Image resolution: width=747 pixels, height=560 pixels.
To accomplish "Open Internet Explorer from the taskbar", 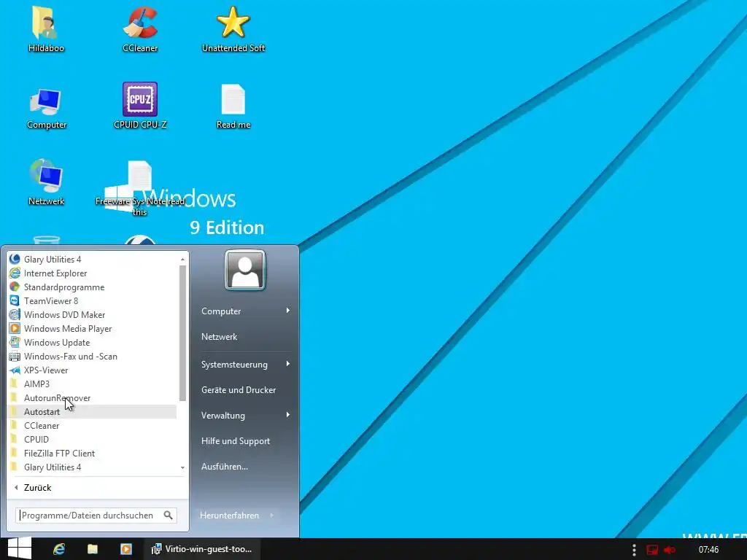I will click(x=59, y=549).
